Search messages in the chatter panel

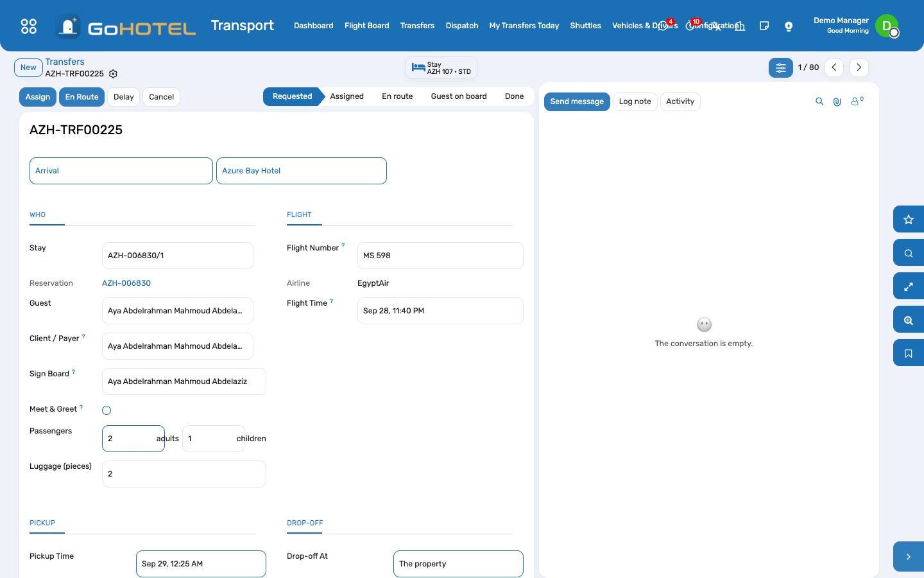(819, 101)
